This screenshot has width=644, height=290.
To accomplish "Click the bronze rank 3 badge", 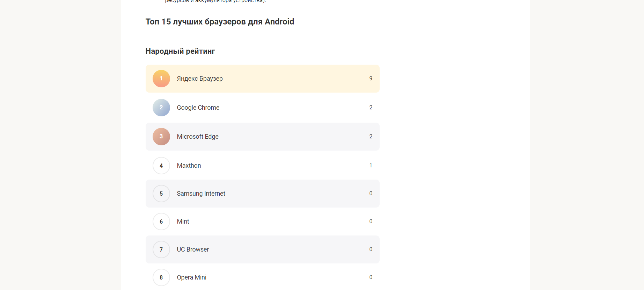I will pos(161,137).
